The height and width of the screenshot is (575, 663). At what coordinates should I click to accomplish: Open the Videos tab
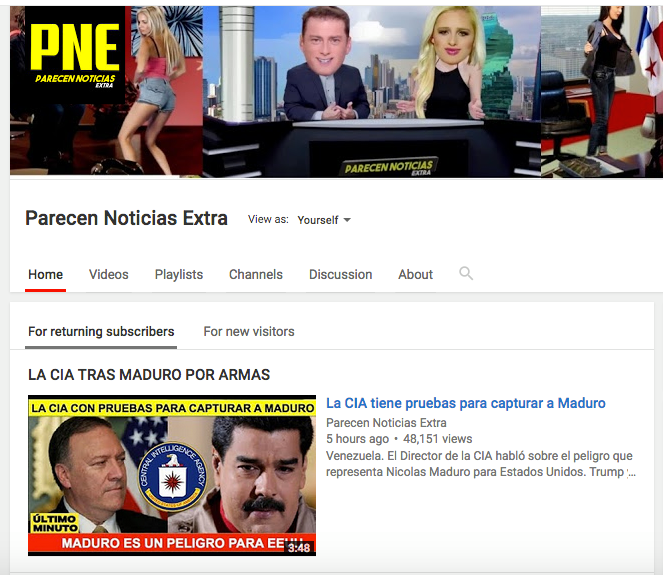click(x=109, y=274)
